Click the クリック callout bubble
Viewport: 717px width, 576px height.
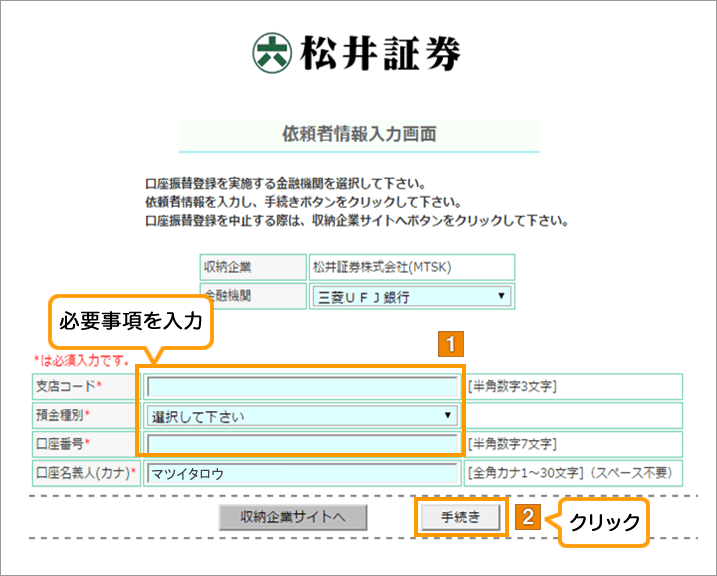point(604,523)
